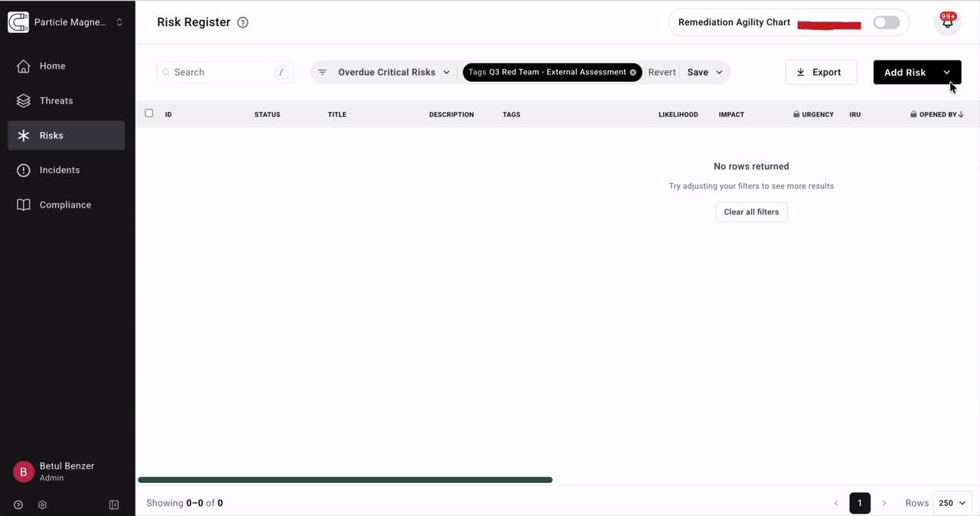Click the filter lines icon

click(322, 72)
